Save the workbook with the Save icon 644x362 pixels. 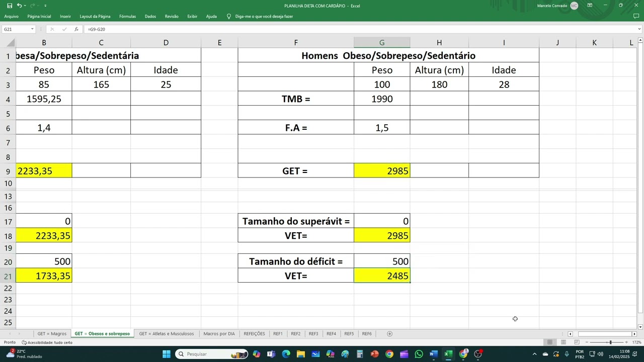(10, 6)
